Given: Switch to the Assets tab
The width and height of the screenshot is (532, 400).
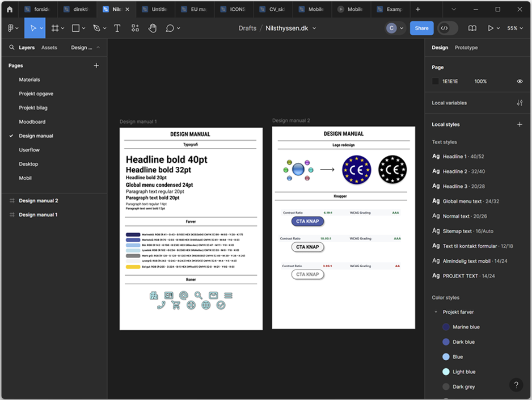Looking at the screenshot, I should pos(49,48).
